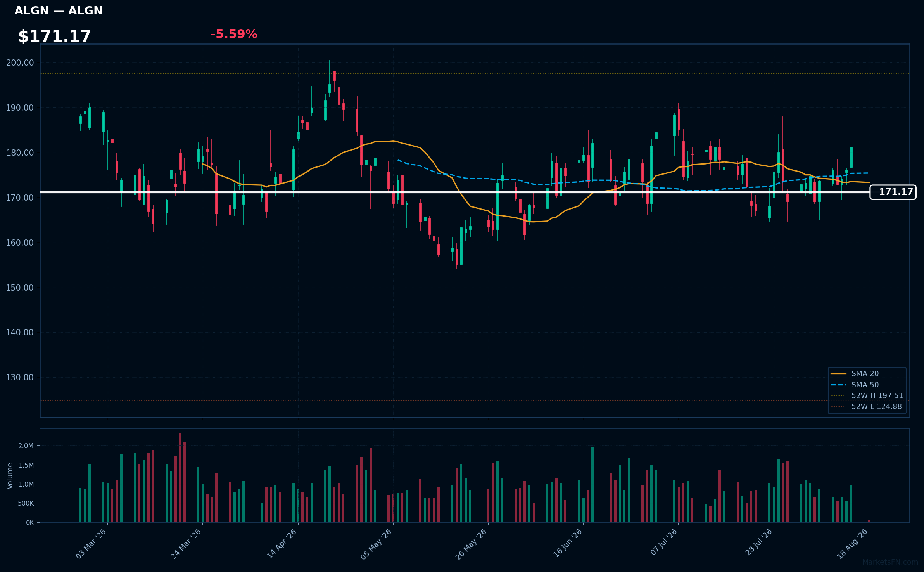Click the 03 Mar '26 date label

coord(91,544)
